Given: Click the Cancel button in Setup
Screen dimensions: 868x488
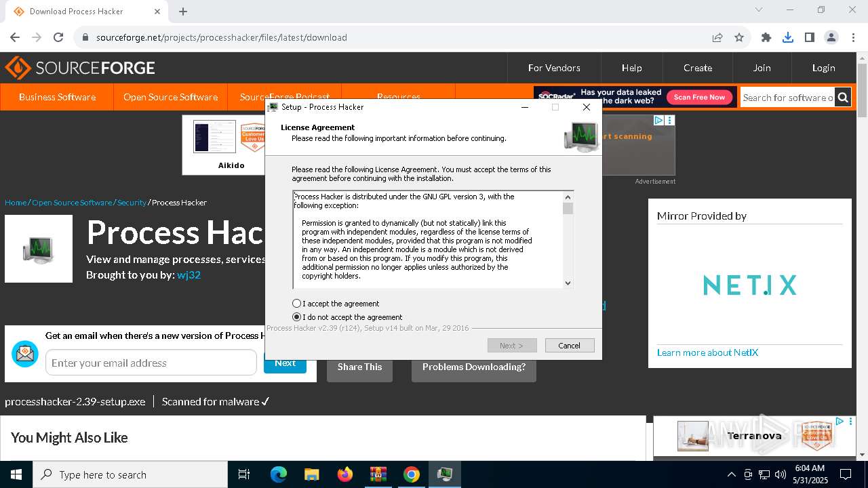Looking at the screenshot, I should [570, 346].
